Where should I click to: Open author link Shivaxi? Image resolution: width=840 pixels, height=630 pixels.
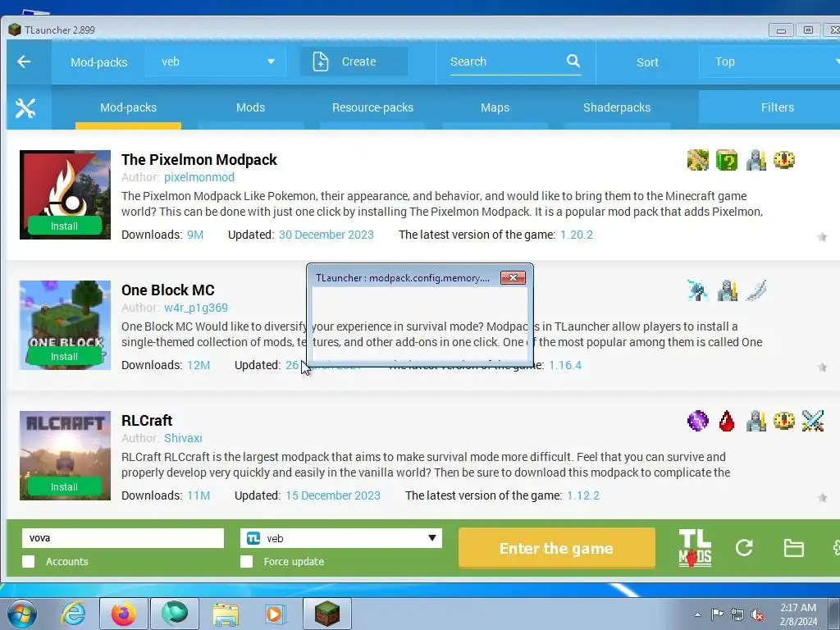183,438
